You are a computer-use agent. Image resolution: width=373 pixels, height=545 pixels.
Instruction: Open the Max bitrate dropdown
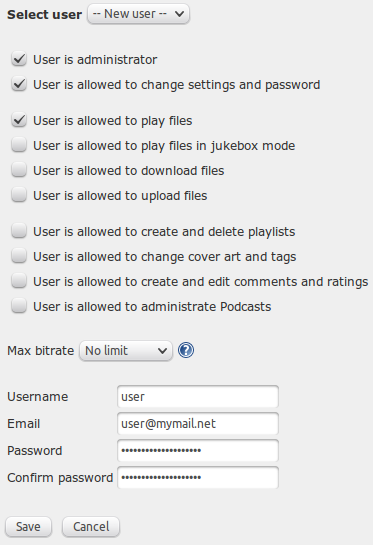[x=126, y=351]
